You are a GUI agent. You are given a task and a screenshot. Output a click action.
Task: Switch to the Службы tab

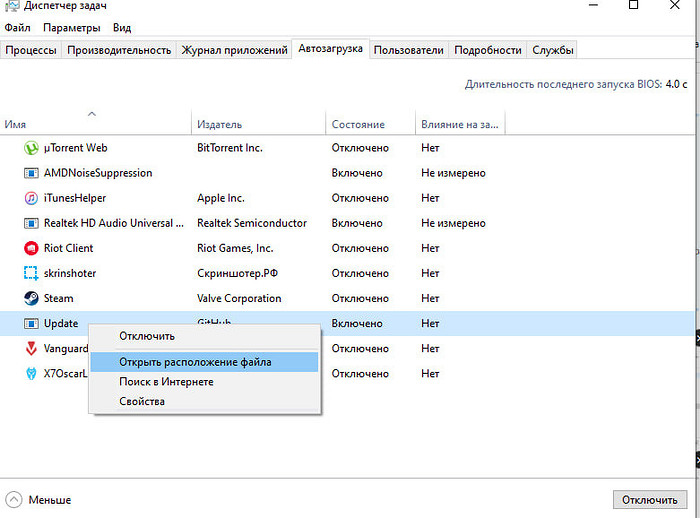coord(552,50)
